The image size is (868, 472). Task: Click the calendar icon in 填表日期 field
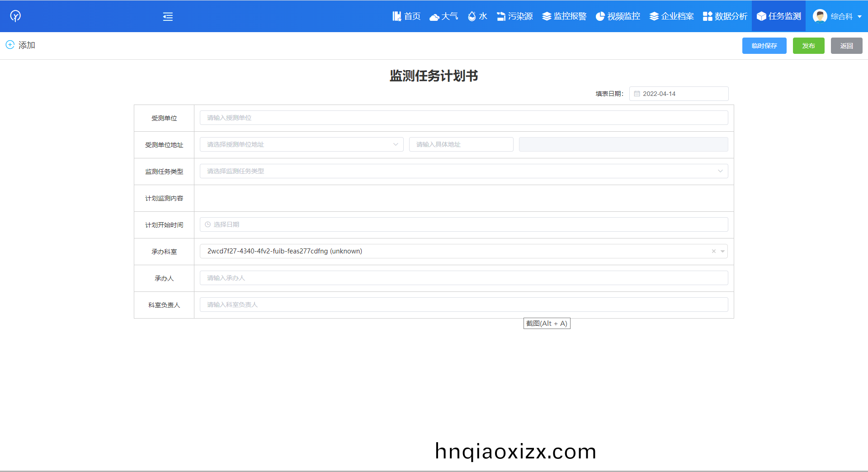point(637,94)
